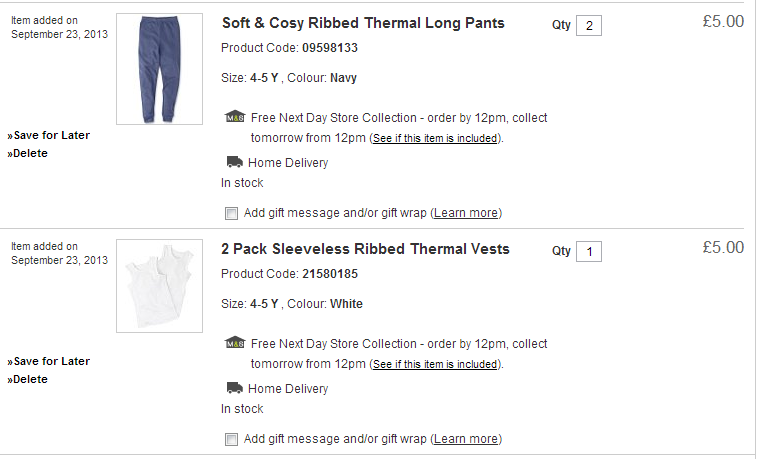Viewport: 758px width, 459px height.
Task: Open Soft & Cosy Ribbed Thermal Long Pants title
Action: pos(362,23)
